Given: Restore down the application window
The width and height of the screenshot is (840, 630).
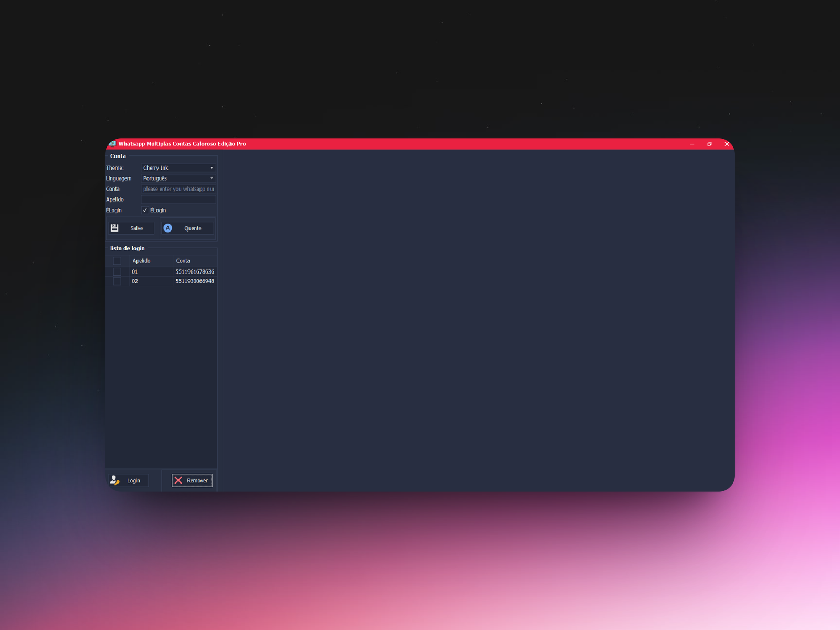Looking at the screenshot, I should point(709,144).
